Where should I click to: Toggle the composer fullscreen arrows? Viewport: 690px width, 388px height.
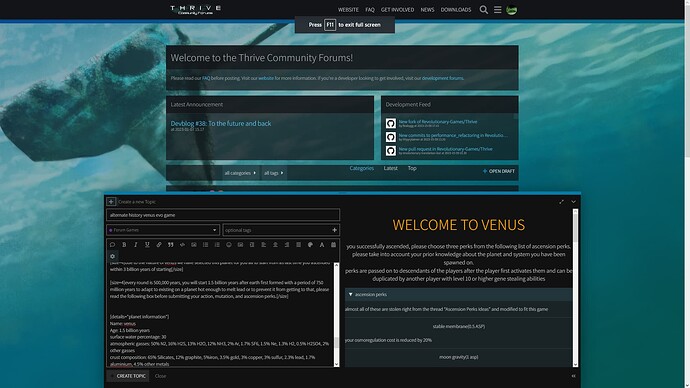[562, 201]
